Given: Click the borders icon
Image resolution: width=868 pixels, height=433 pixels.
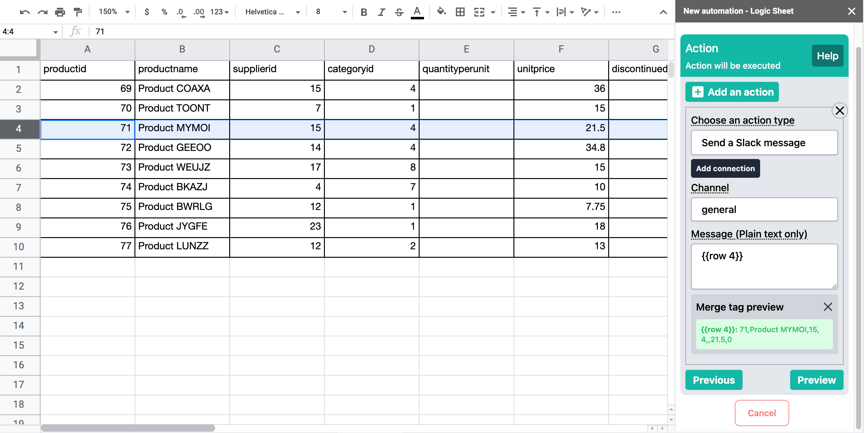Looking at the screenshot, I should tap(460, 12).
